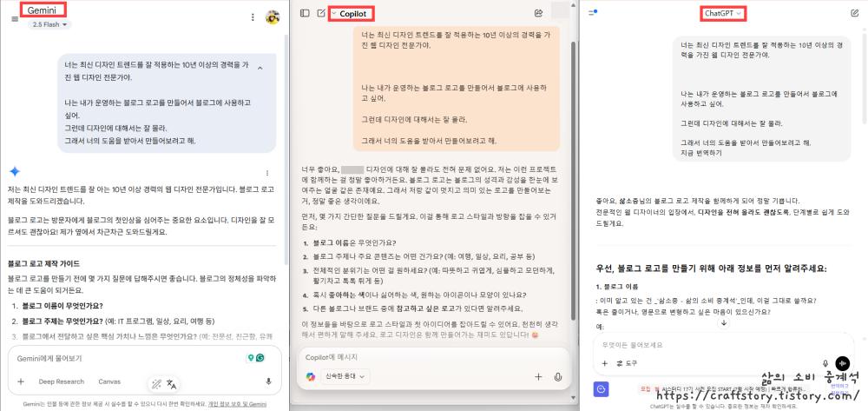Open the ChatGPT model dropdown

click(722, 13)
